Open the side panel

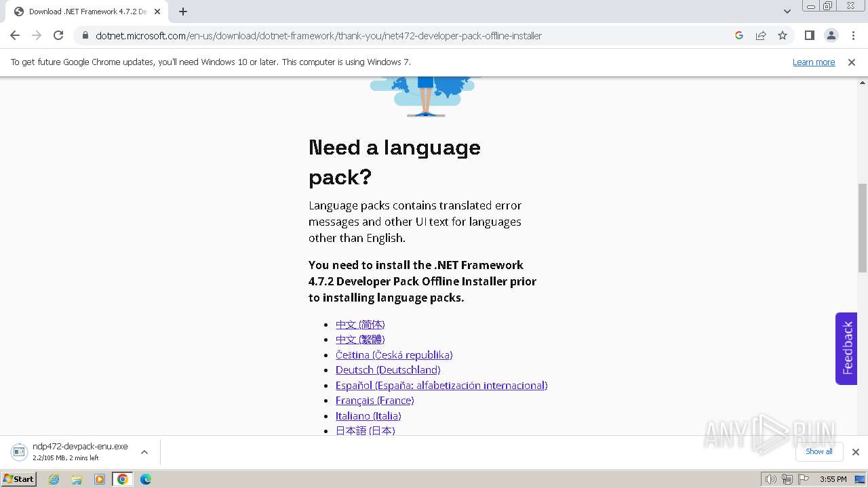tap(809, 36)
